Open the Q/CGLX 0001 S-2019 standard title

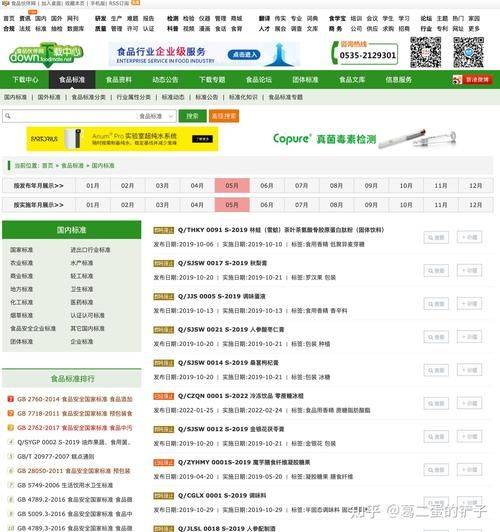[x=222, y=496]
